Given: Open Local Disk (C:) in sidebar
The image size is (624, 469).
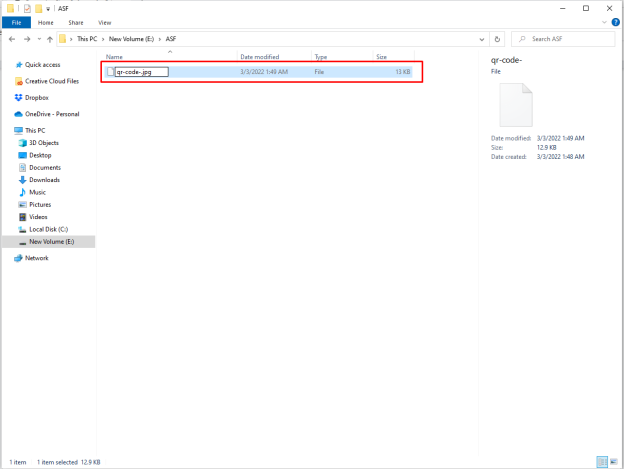Looking at the screenshot, I should point(49,229).
